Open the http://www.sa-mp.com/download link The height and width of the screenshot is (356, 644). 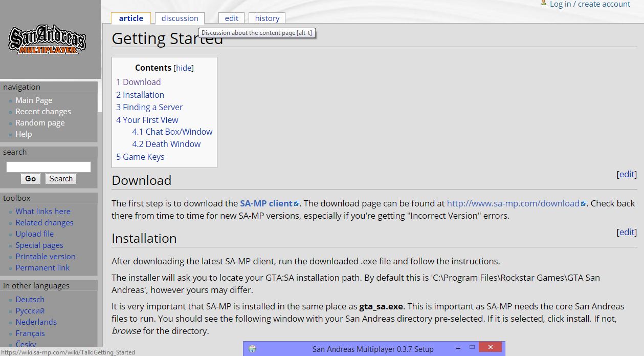513,203
